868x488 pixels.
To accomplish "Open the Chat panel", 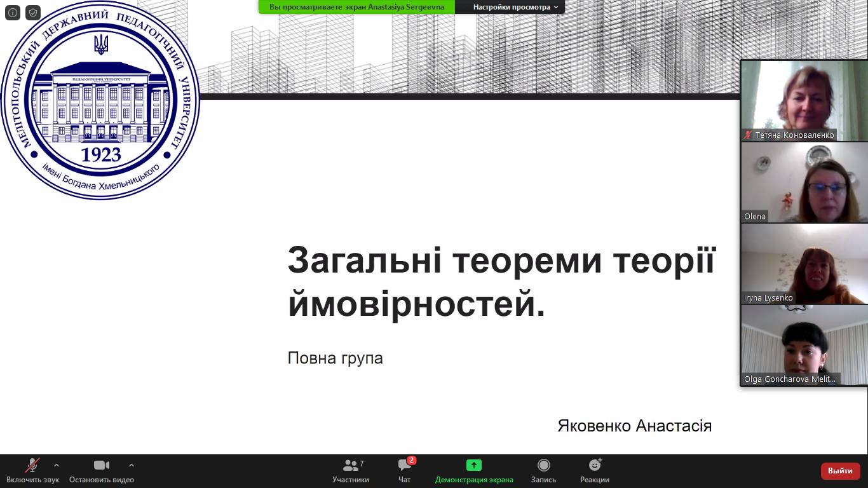I will [x=405, y=471].
